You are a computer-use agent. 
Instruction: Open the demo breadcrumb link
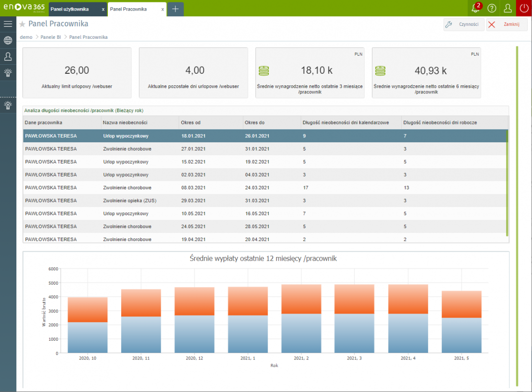[x=26, y=37]
